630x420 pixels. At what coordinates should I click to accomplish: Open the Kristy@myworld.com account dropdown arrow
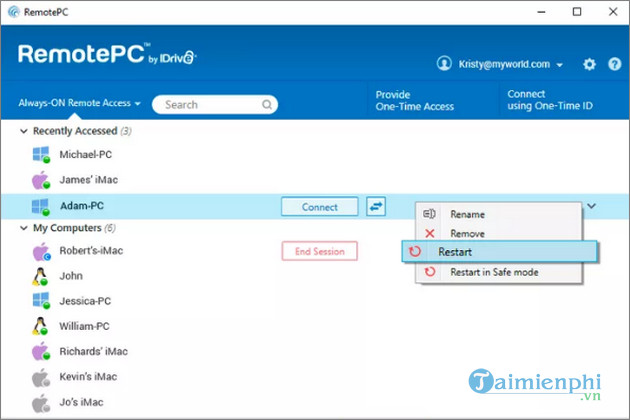[x=559, y=65]
